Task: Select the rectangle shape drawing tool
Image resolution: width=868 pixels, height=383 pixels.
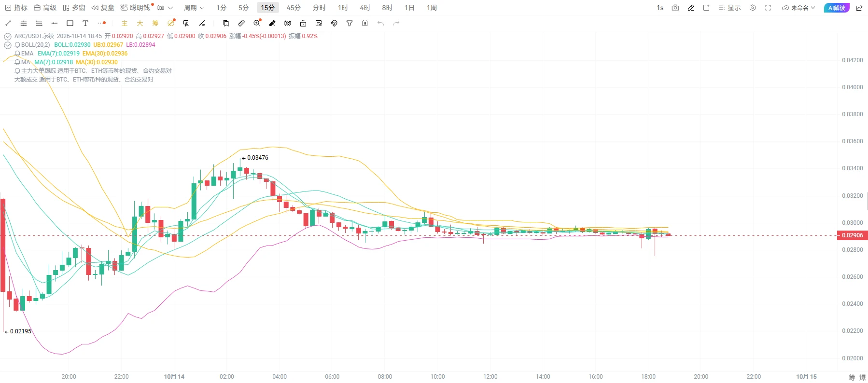Action: [x=70, y=23]
